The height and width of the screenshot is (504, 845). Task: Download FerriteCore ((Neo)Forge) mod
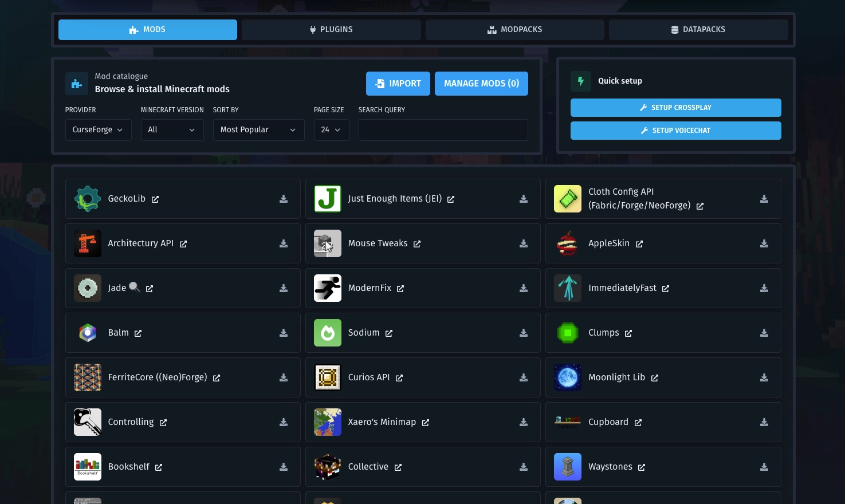coord(284,377)
